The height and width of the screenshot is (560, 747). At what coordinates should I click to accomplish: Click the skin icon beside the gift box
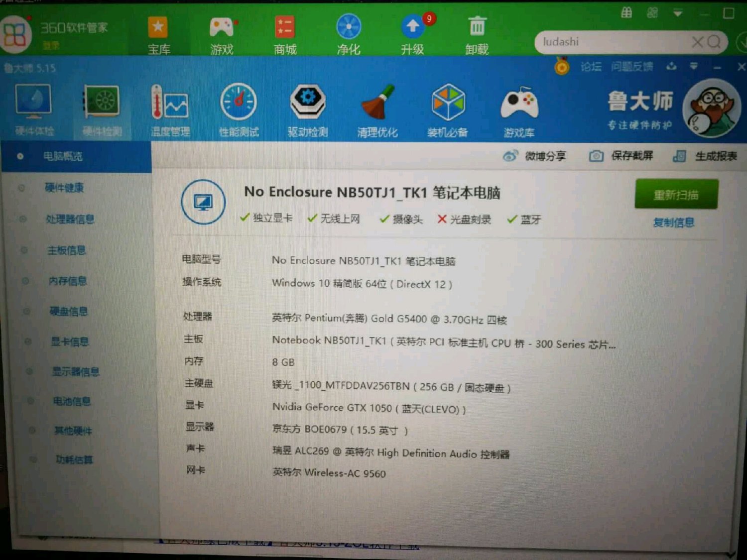pos(652,12)
